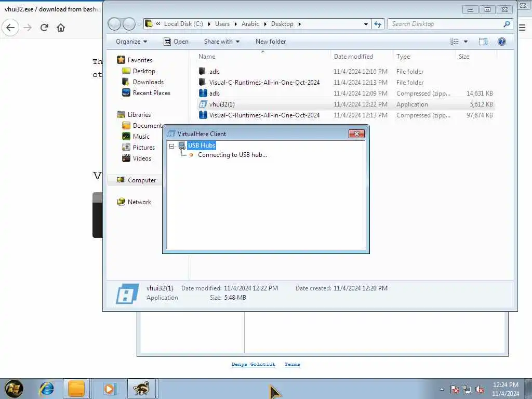This screenshot has height=399, width=532.
Task: Expand the arrow after Desktop in path
Action: (300, 24)
